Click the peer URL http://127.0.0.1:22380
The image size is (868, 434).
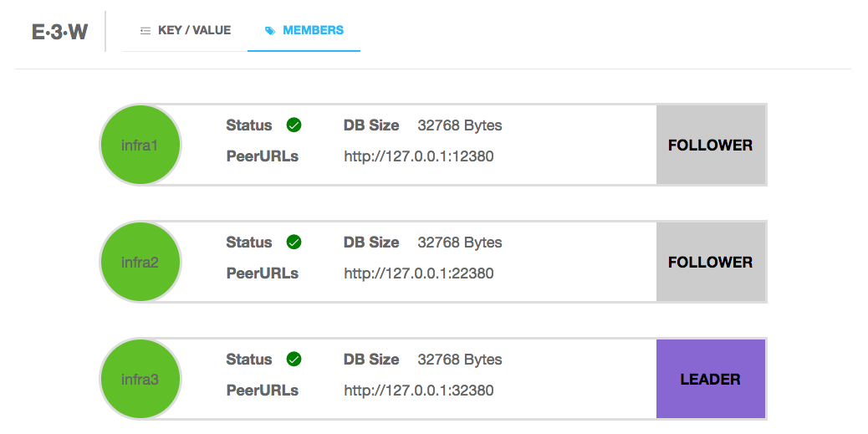pyautogui.click(x=419, y=273)
